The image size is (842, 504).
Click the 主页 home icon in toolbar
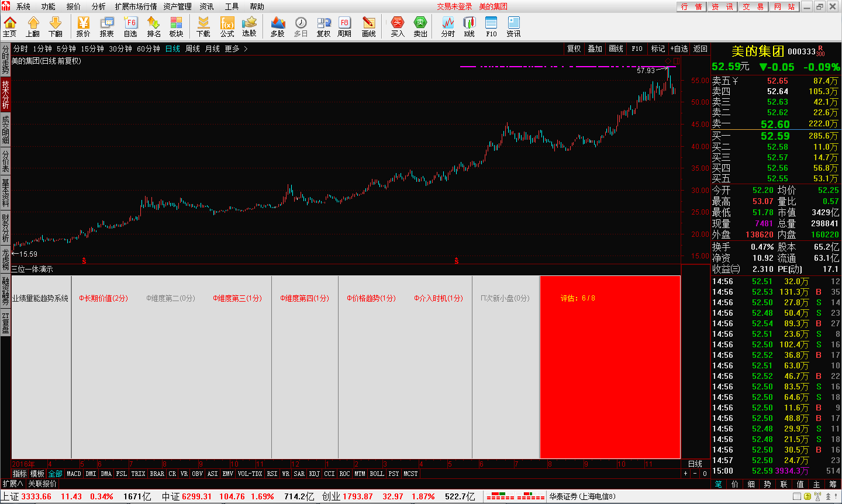10,26
